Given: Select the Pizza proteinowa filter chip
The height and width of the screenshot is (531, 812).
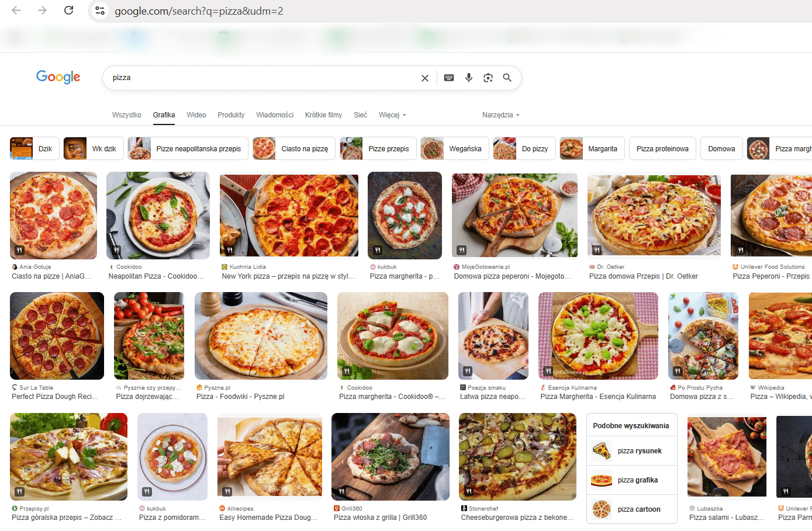Looking at the screenshot, I should 662,149.
